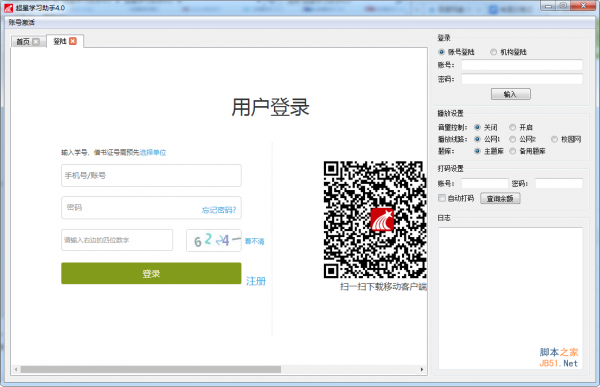This screenshot has height=387, width=600.
Task: Click the 输入 button
Action: click(510, 94)
